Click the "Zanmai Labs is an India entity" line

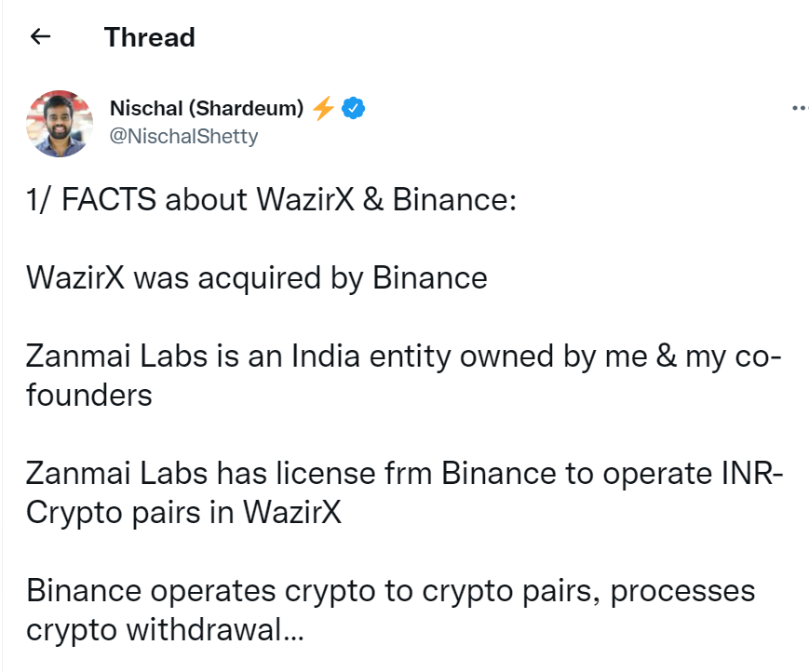pyautogui.click(x=404, y=356)
